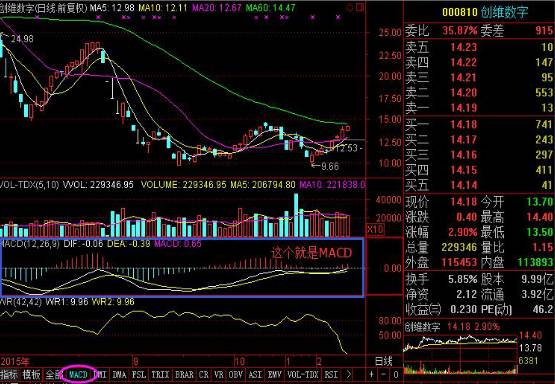
Task: Click the 委差 915 value
Action: click(544, 31)
